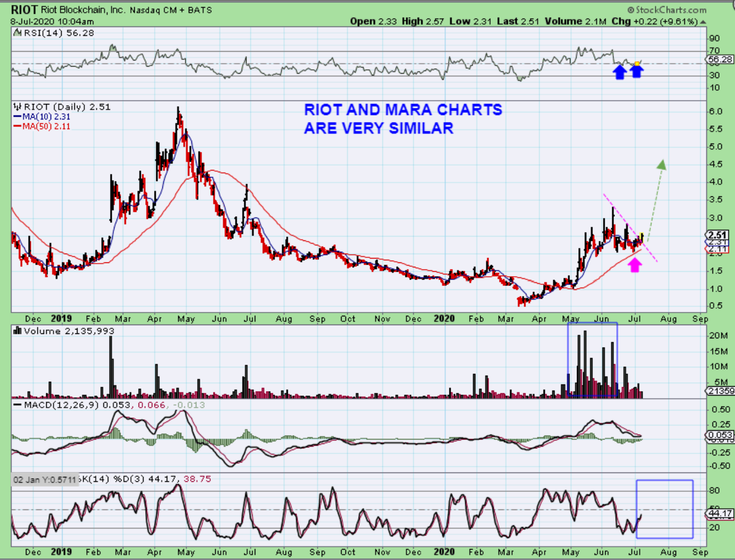735x560 pixels.
Task: Click the High 2.57 value
Action: (423, 21)
